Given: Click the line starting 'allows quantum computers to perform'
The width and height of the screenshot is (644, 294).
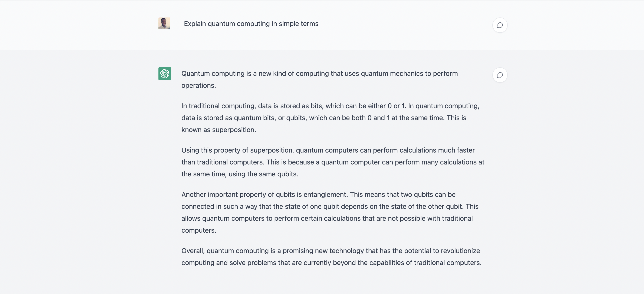Looking at the screenshot, I should coord(327,219).
